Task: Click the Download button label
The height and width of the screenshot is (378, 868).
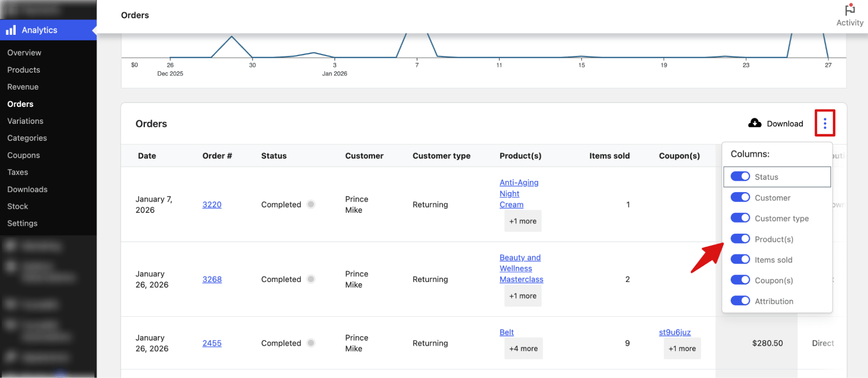Action: (785, 123)
